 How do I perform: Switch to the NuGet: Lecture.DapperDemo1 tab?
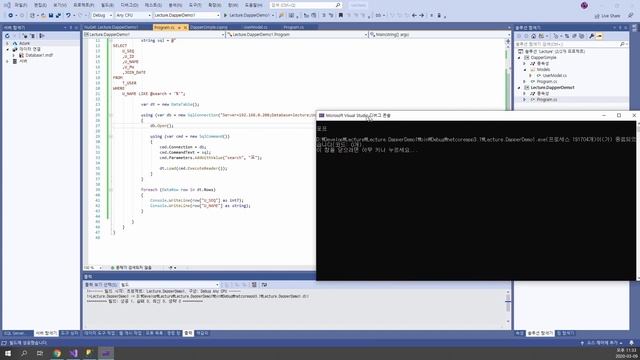tap(111, 27)
